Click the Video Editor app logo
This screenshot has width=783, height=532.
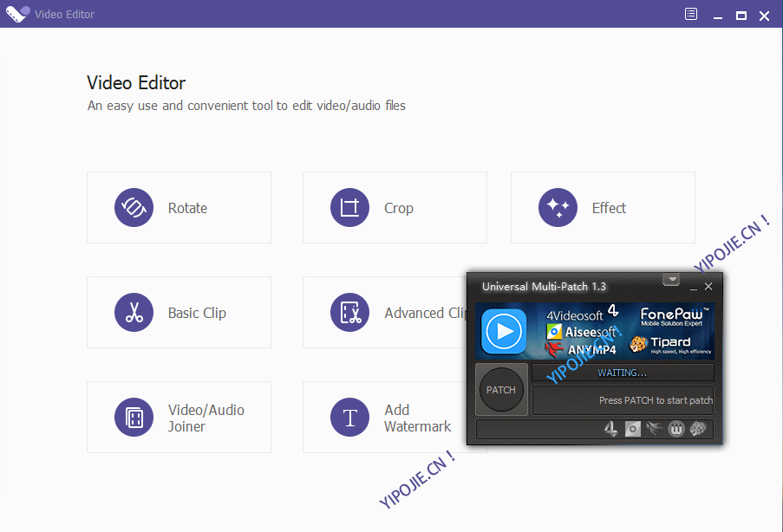[17, 14]
